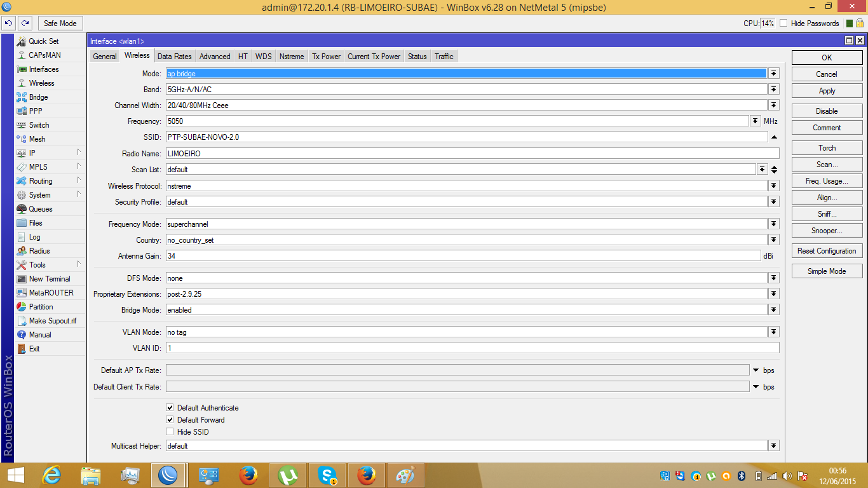
Task: Open the Partition sidebar icon
Action: (x=22, y=307)
